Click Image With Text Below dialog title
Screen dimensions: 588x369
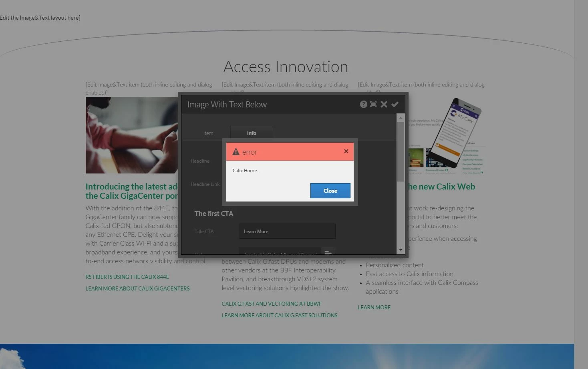pyautogui.click(x=227, y=105)
